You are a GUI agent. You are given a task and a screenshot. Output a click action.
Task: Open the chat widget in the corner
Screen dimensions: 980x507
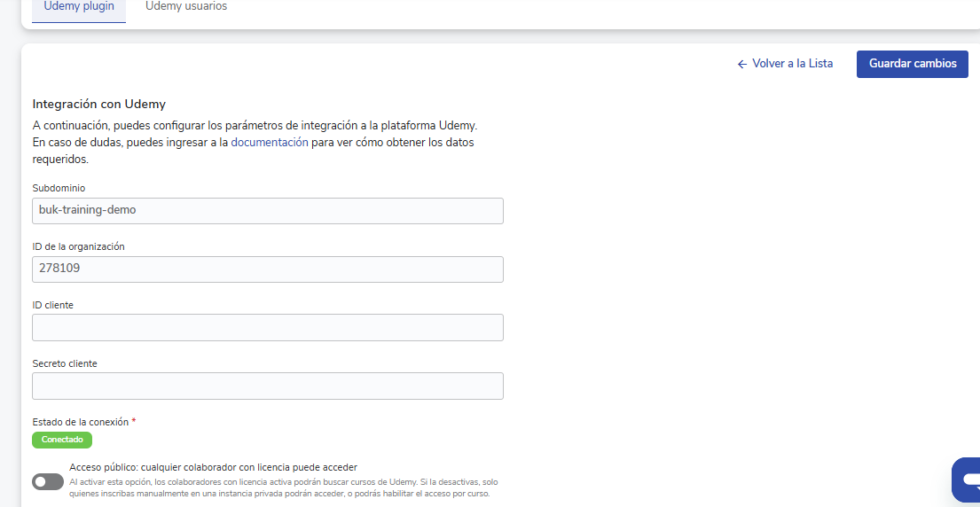[x=966, y=480]
